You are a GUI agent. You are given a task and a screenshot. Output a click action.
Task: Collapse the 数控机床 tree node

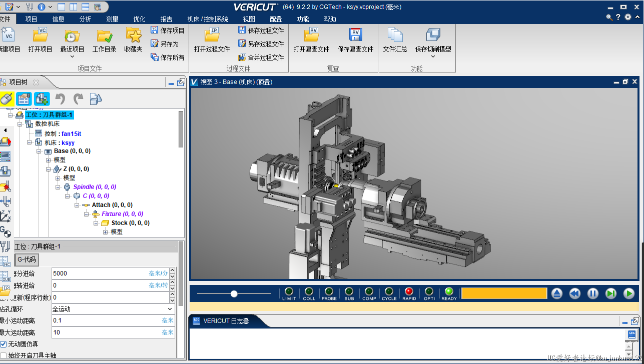(x=20, y=124)
